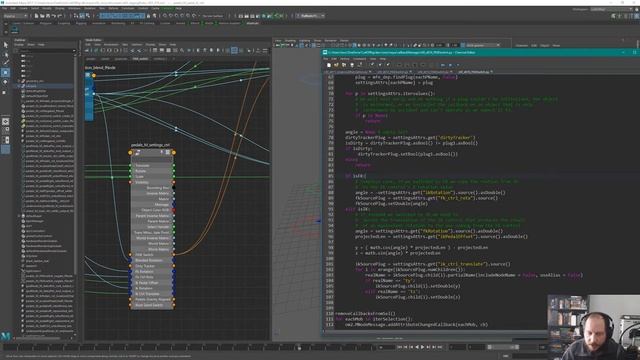This screenshot has width=640, height=360.
Task: Open the viewport Shading menu
Action: [x=290, y=40]
